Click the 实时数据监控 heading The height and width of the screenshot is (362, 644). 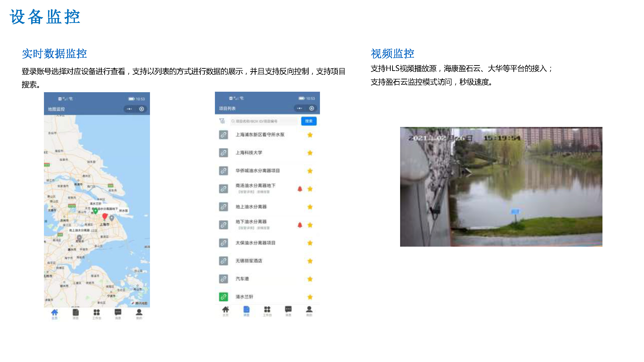coord(55,54)
